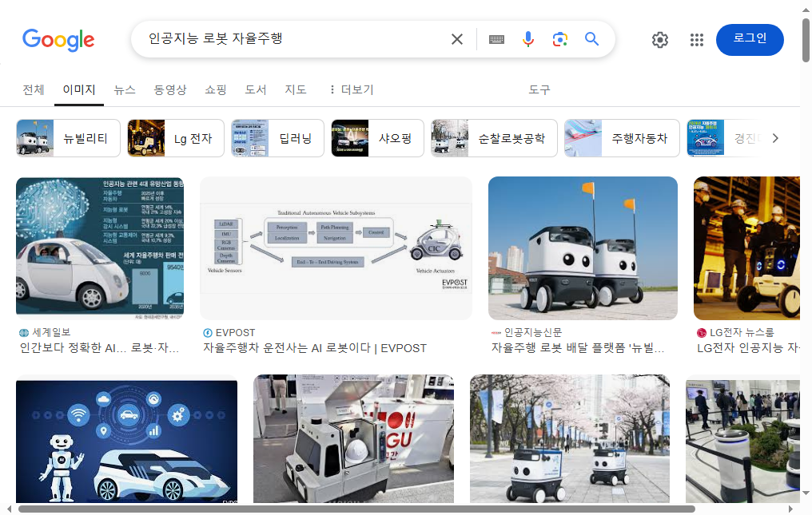The width and height of the screenshot is (812, 515).
Task: Click the horizontal scrollbar right arrow
Action: click(x=790, y=509)
